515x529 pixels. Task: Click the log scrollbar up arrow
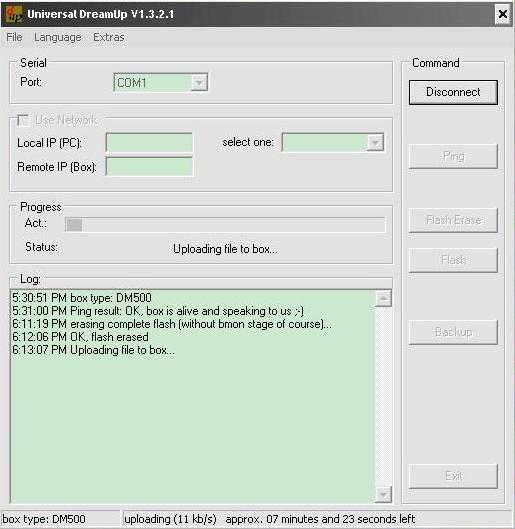tap(383, 298)
